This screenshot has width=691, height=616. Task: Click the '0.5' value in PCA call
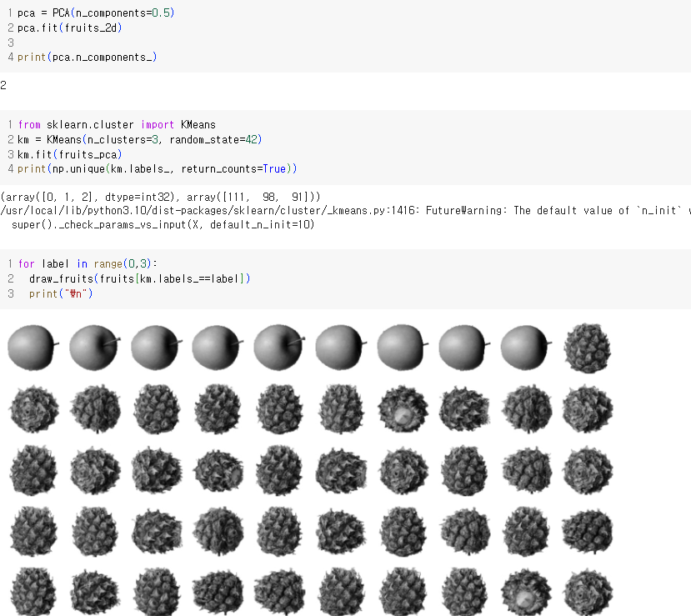point(161,13)
